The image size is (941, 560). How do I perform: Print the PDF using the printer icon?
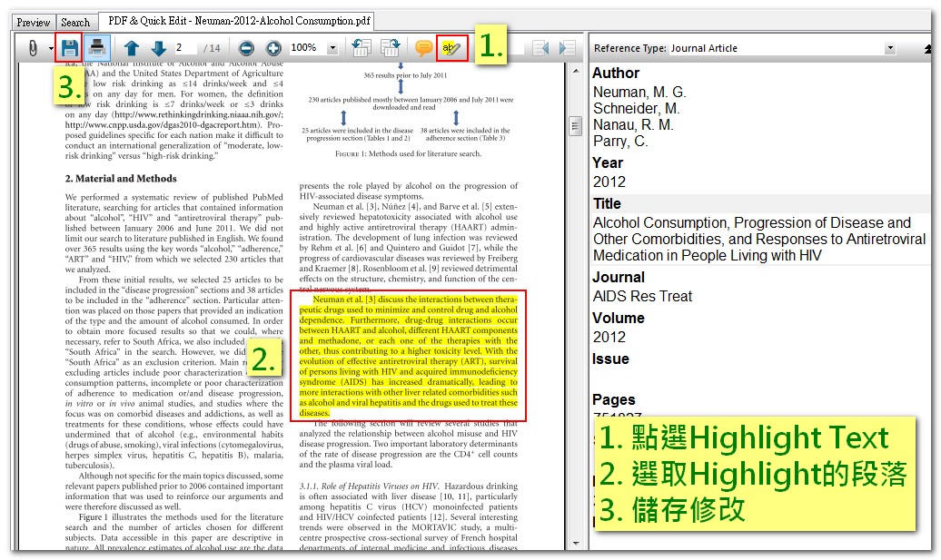tap(96, 47)
